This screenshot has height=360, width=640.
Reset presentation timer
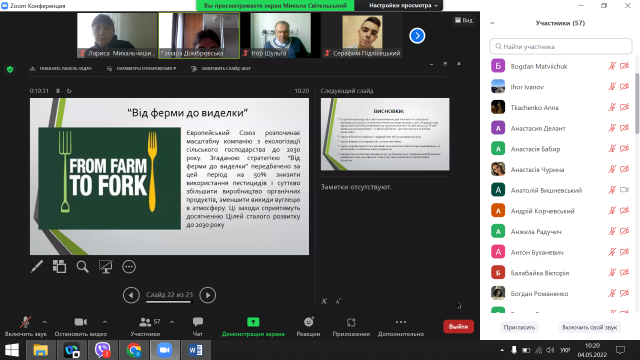[69, 91]
